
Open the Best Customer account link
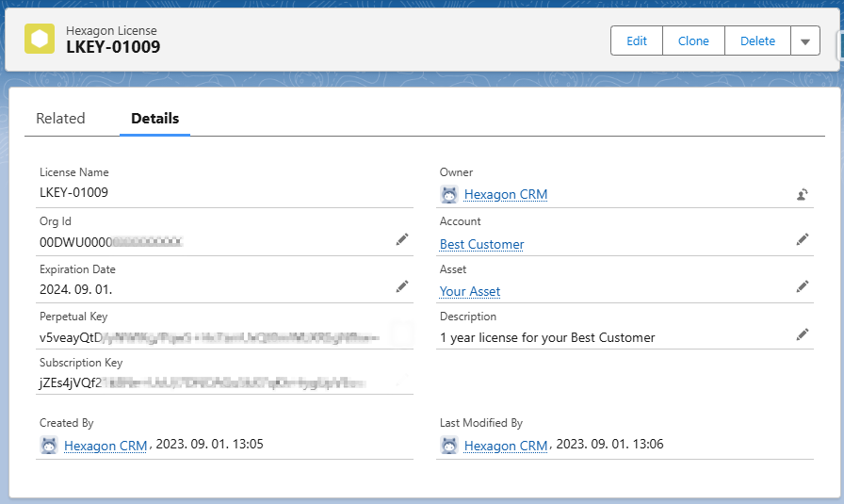pos(481,244)
